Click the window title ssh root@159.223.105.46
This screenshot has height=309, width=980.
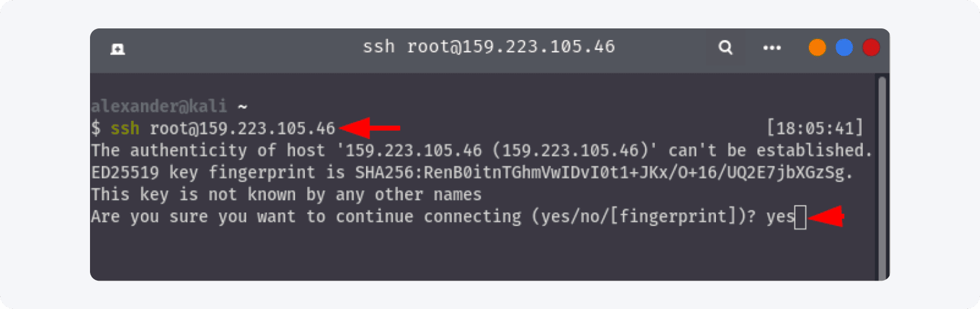(489, 47)
